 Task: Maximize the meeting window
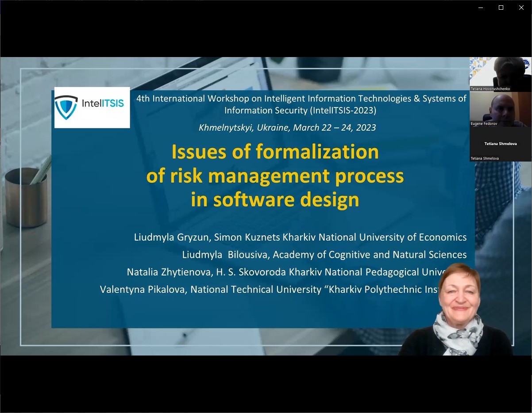[x=501, y=8]
